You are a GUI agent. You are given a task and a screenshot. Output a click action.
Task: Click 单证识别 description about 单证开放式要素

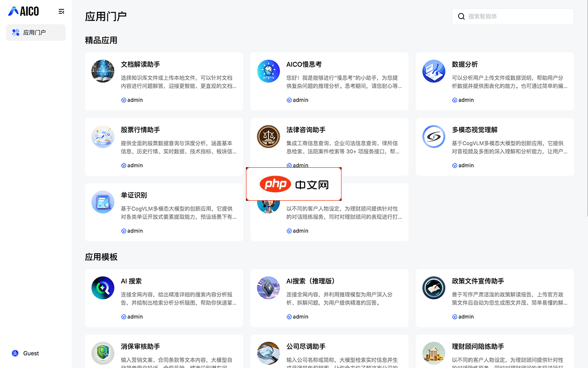click(x=179, y=212)
